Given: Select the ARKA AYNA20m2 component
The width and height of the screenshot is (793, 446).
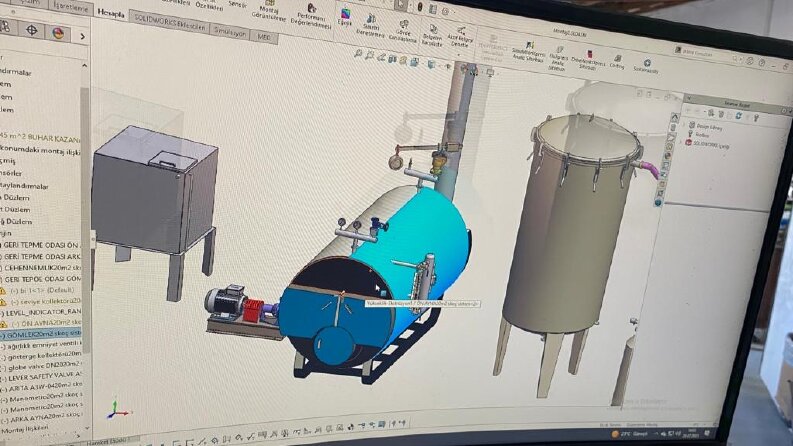Looking at the screenshot, I should point(40,417).
